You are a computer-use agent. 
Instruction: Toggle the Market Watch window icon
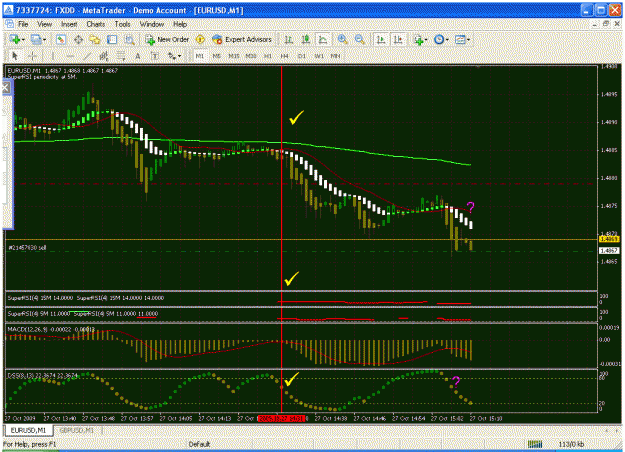61,39
